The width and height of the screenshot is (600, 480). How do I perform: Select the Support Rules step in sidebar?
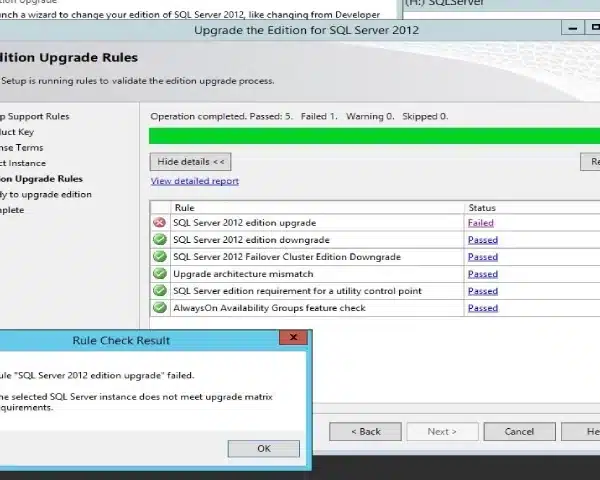35,116
